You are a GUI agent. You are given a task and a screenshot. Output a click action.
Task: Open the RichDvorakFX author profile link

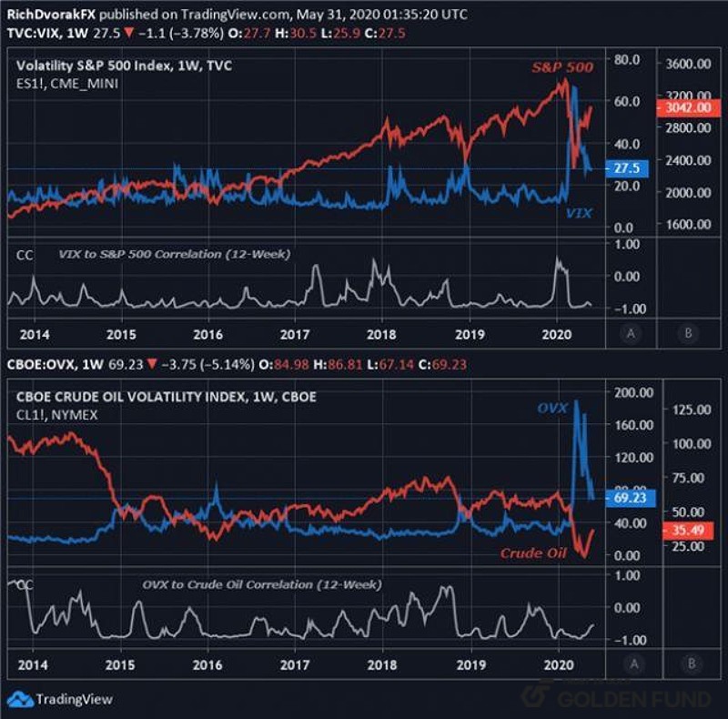pos(41,12)
